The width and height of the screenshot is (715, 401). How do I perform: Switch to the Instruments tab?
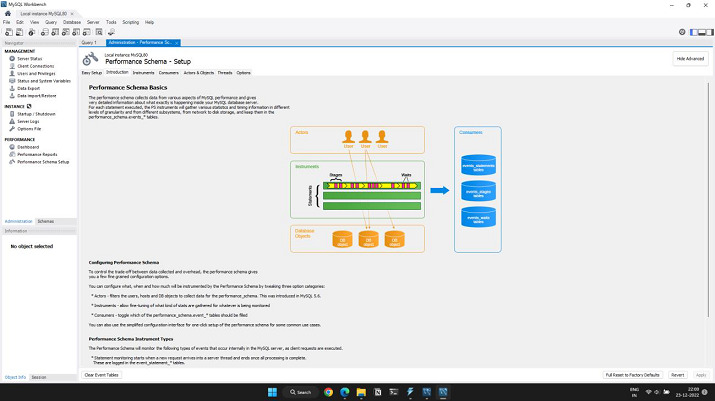(x=143, y=73)
